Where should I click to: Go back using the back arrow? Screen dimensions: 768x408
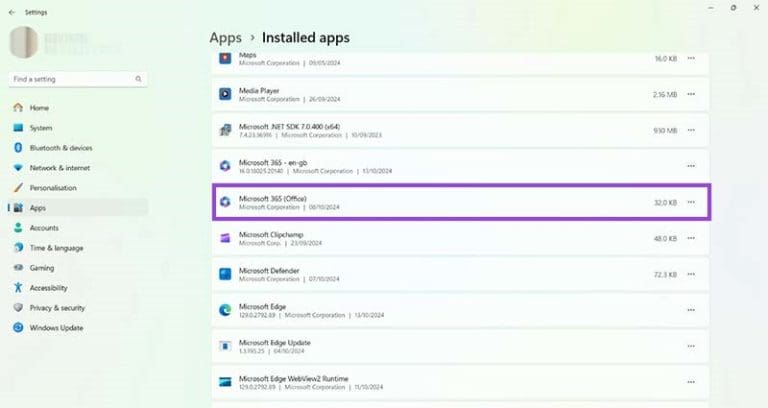pyautogui.click(x=12, y=12)
